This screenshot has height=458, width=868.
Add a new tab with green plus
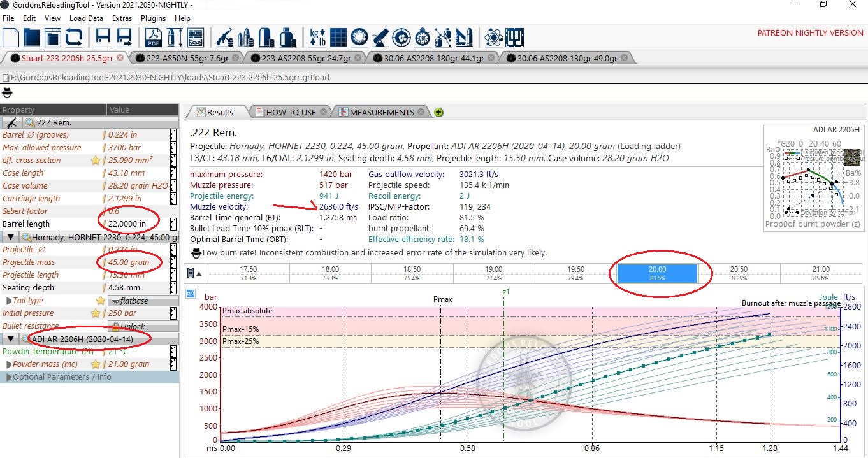(438, 112)
